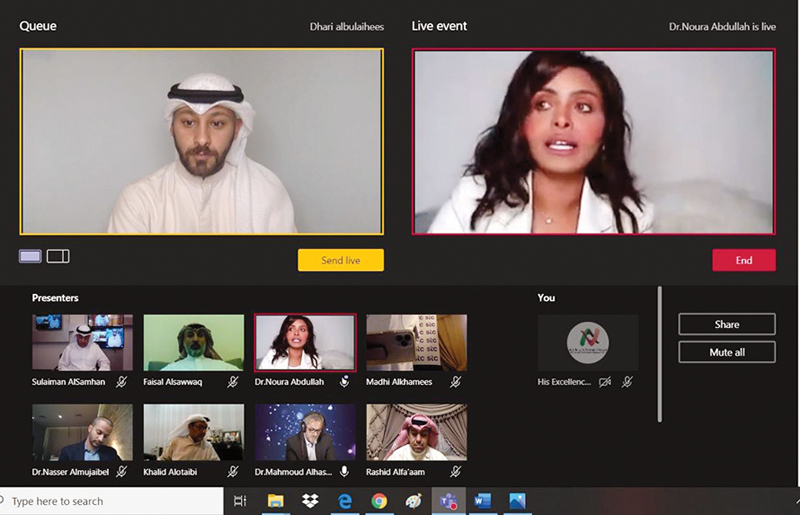The width and height of the screenshot is (800, 515).
Task: Select Faisal Alsawwaq's video thumbnail
Action: [194, 342]
